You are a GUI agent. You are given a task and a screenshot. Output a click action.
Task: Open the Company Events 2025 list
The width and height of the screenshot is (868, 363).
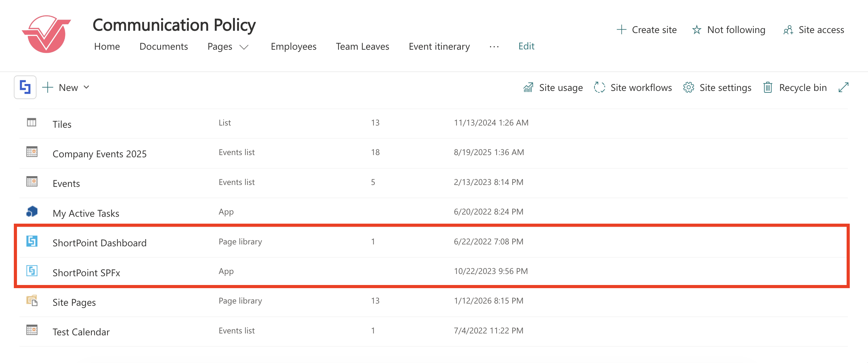pos(99,154)
